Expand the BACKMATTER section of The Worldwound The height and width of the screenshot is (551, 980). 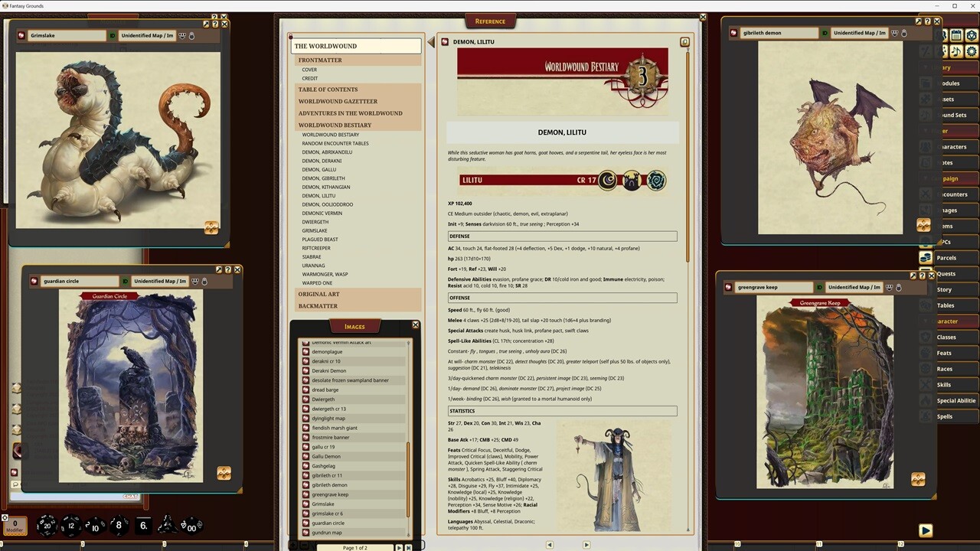[x=317, y=305]
